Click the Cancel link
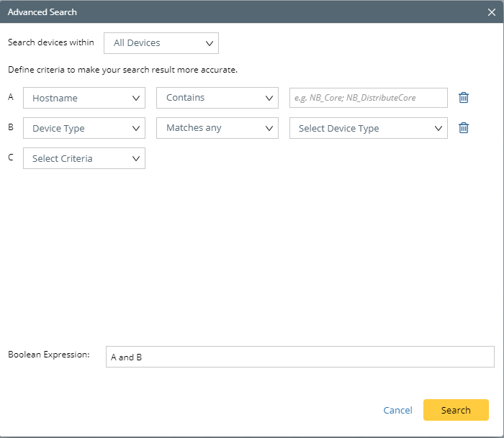This screenshot has height=438, width=504. click(x=397, y=410)
